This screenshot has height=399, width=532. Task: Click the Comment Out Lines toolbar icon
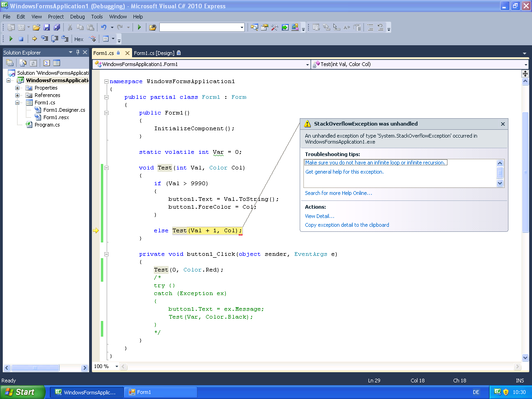click(x=370, y=28)
